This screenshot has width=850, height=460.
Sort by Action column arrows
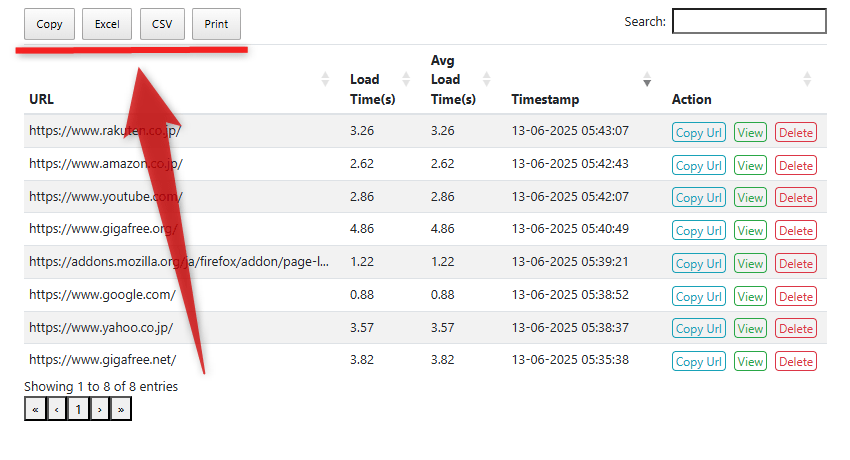pyautogui.click(x=807, y=79)
